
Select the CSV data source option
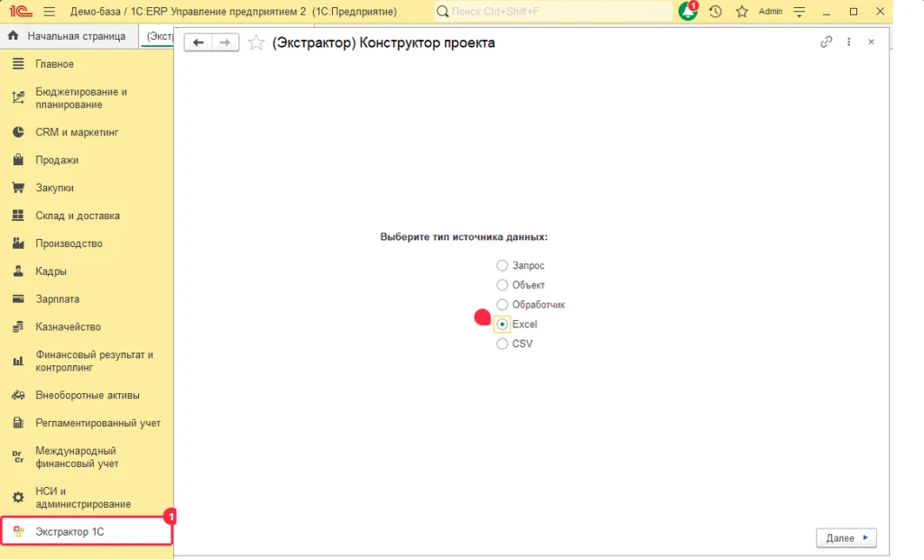pyautogui.click(x=502, y=344)
